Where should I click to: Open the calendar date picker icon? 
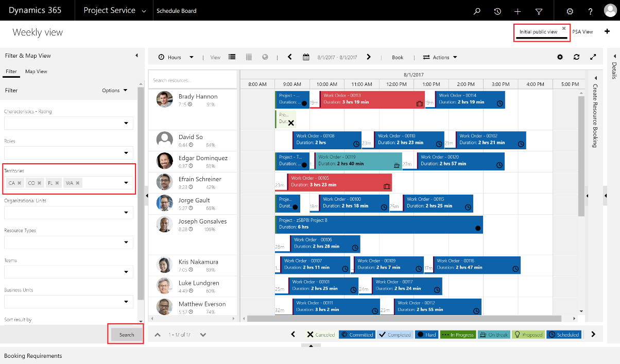pyautogui.click(x=306, y=57)
